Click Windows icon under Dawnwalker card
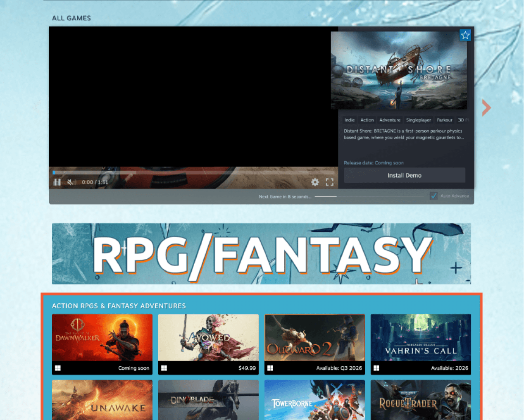Viewport: 524px width, 420px height. [x=58, y=368]
